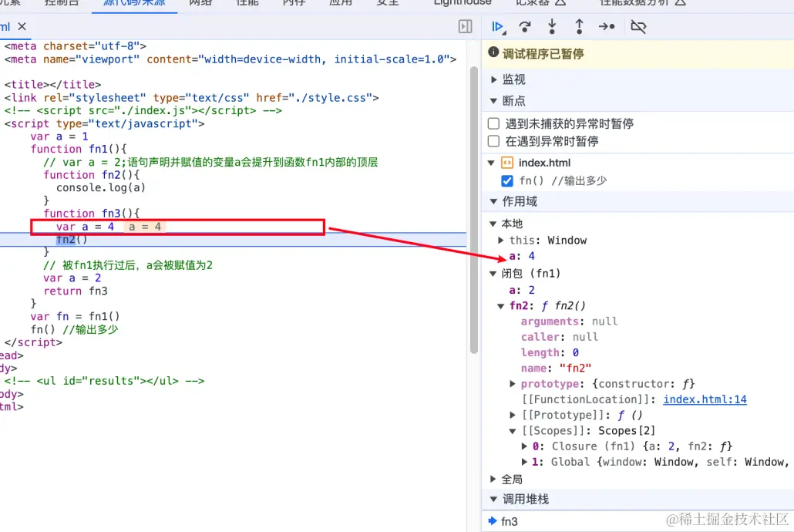This screenshot has height=532, width=794.
Task: Click the link rel="stylesheet" code line
Action: tap(191, 98)
